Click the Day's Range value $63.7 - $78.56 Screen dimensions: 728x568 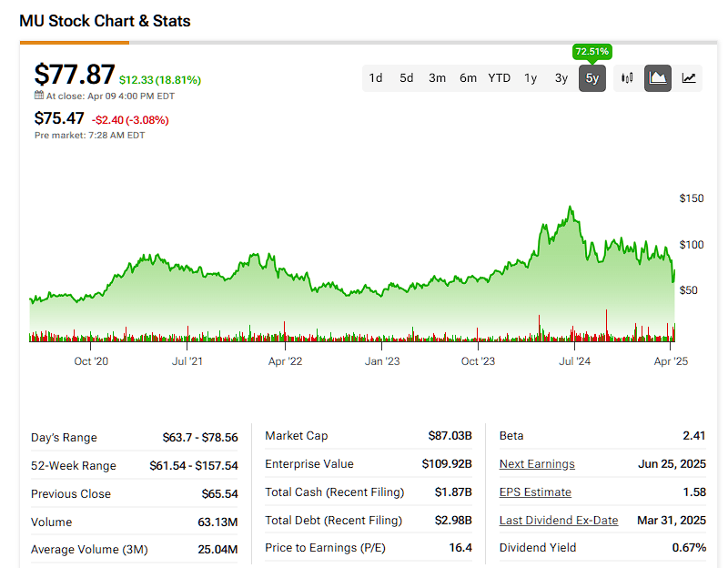(200, 438)
